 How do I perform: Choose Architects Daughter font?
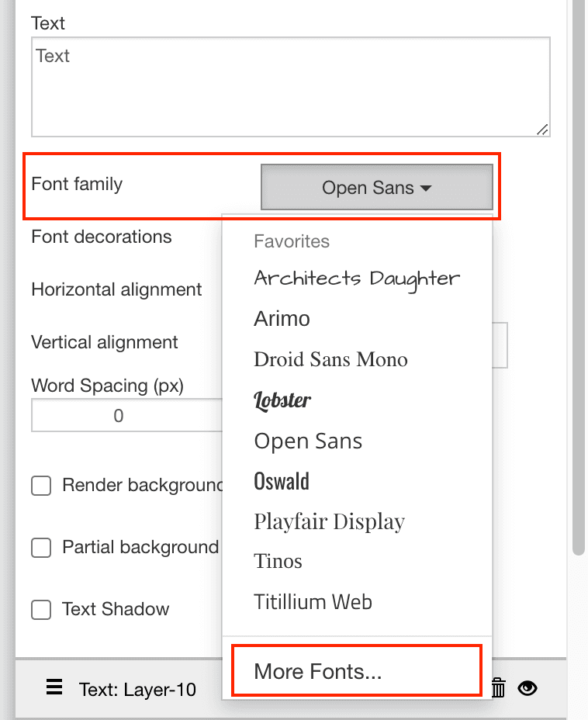[357, 279]
